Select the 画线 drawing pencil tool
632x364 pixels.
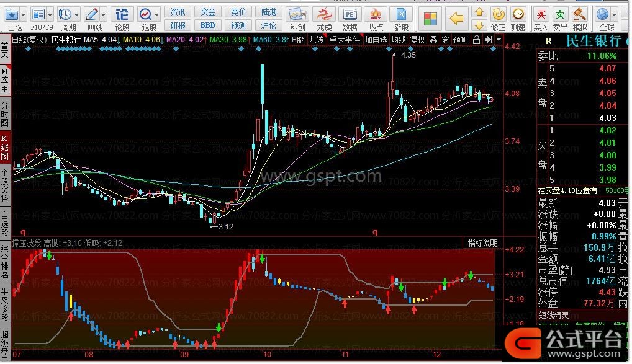click(x=92, y=15)
